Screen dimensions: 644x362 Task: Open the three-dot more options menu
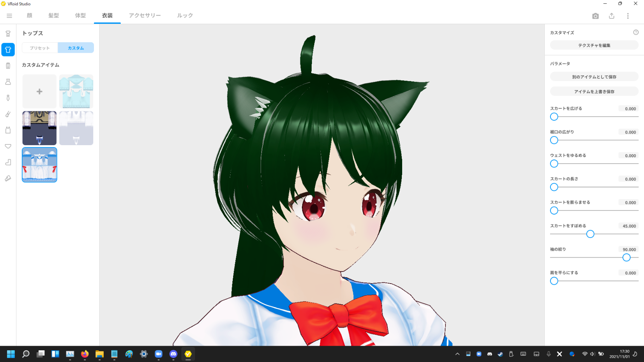[x=628, y=16]
